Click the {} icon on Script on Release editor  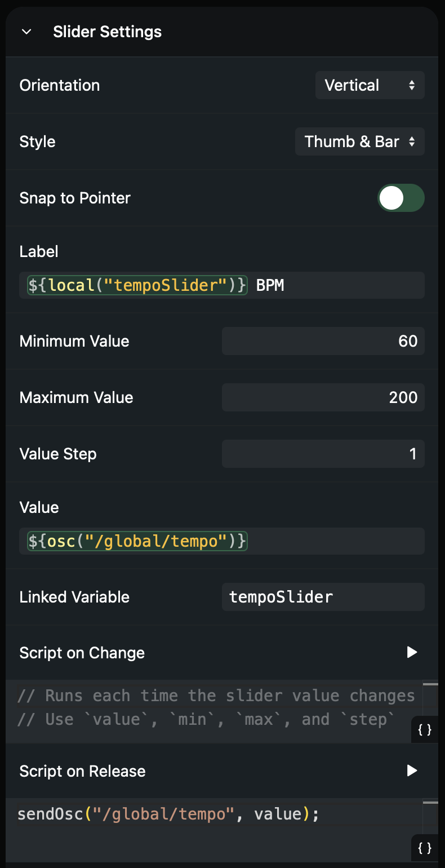(x=424, y=848)
